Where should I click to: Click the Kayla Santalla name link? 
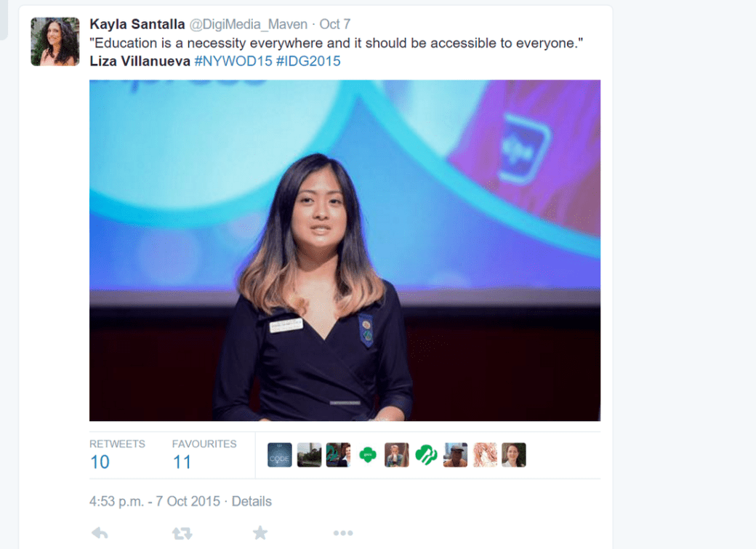point(137,24)
